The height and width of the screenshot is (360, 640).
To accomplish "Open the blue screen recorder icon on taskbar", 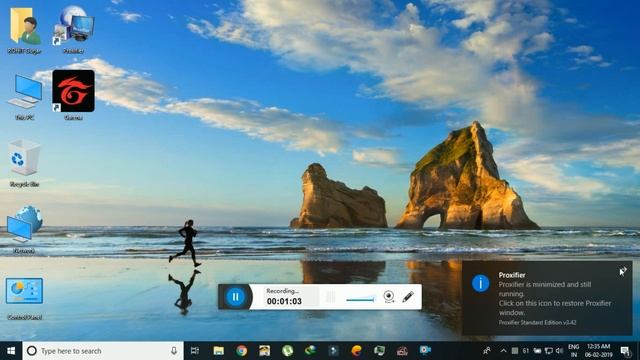I will (x=425, y=350).
